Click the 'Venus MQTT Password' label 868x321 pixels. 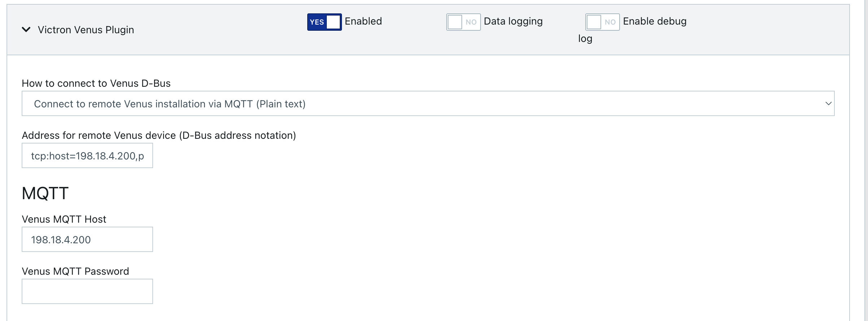point(75,271)
